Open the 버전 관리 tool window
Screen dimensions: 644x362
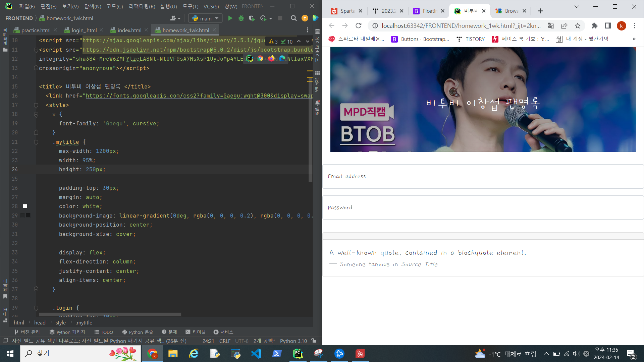click(x=27, y=332)
